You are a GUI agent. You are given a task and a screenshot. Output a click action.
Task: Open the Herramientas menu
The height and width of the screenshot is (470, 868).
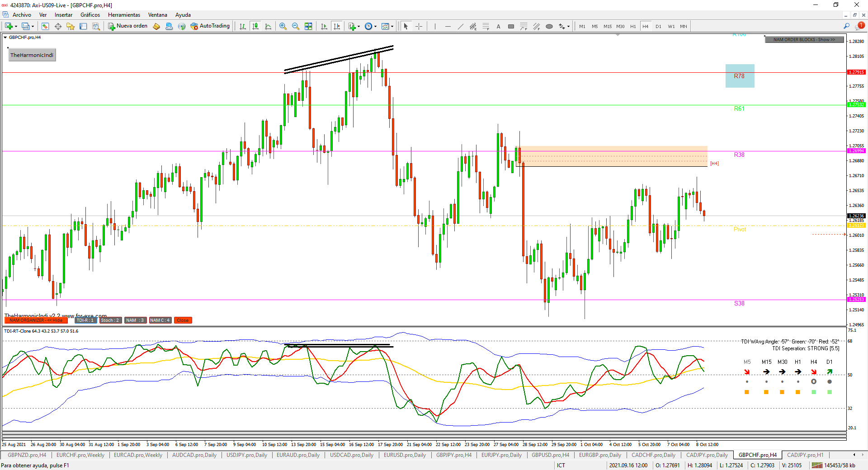[124, 15]
